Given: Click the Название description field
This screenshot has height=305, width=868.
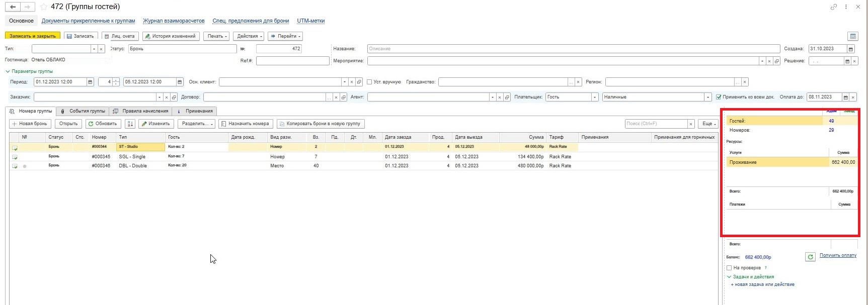Looking at the screenshot, I should [x=574, y=49].
